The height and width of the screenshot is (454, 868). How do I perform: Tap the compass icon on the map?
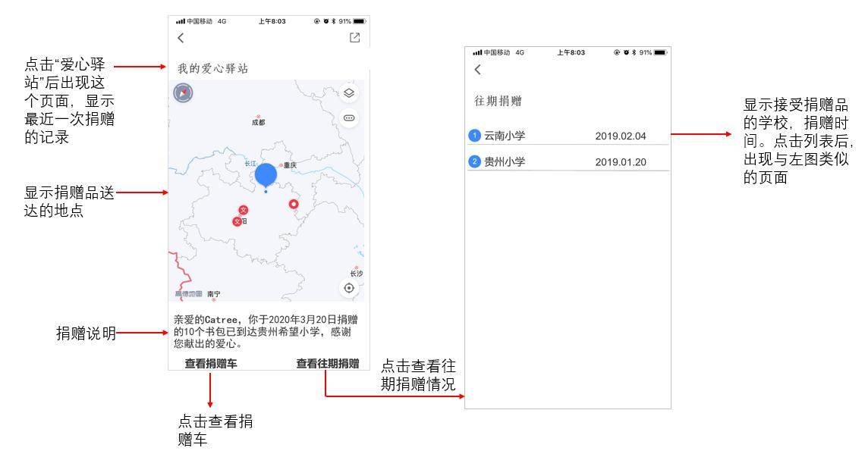point(183,92)
